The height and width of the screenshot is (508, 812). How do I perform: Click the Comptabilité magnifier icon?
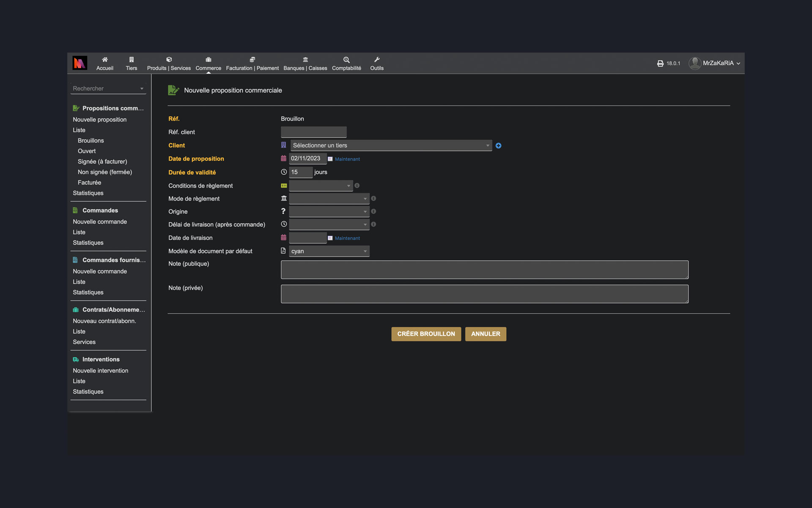point(346,60)
